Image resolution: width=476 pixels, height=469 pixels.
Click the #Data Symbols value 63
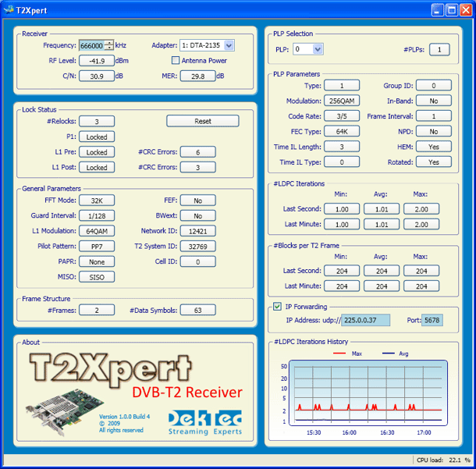click(x=198, y=311)
